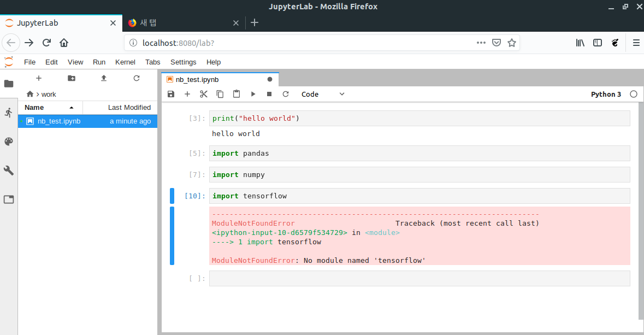Open the Help menu
Viewport: 644px width, 335px height.
(214, 62)
